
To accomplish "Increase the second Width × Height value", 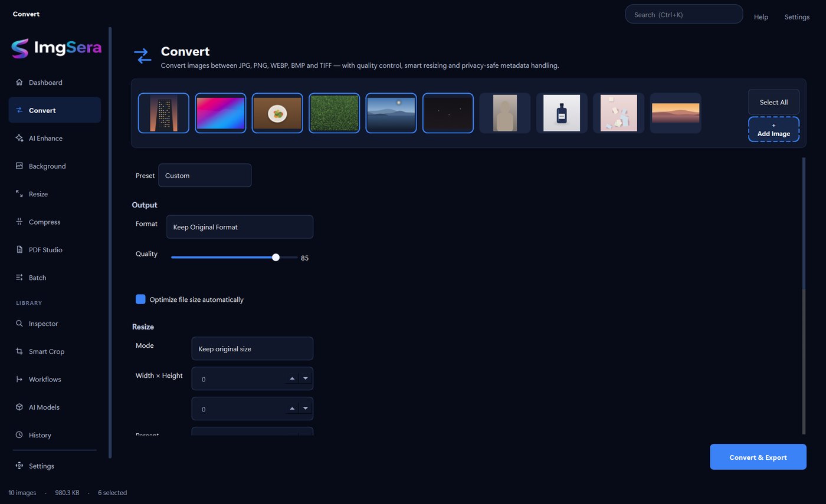I will tap(292, 409).
